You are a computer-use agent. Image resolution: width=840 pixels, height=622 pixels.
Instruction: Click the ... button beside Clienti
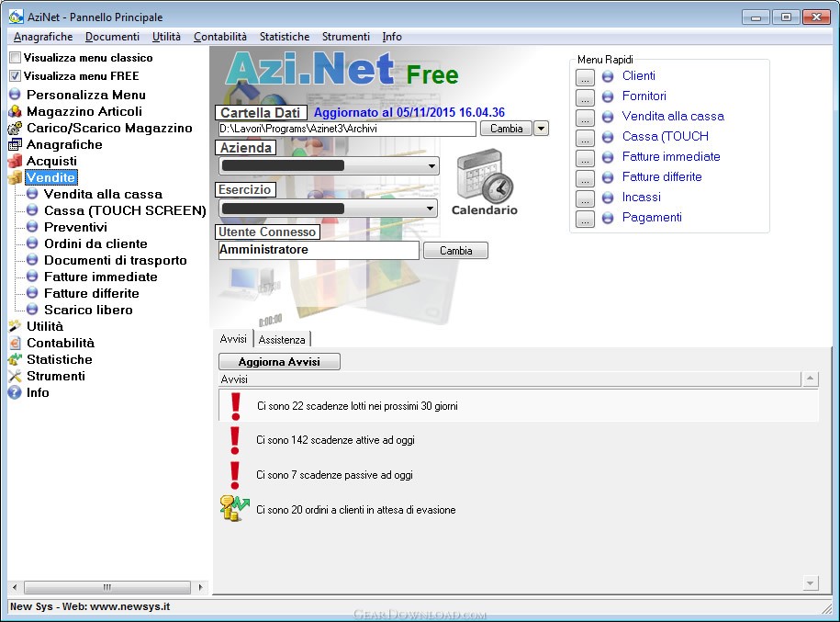pos(585,78)
